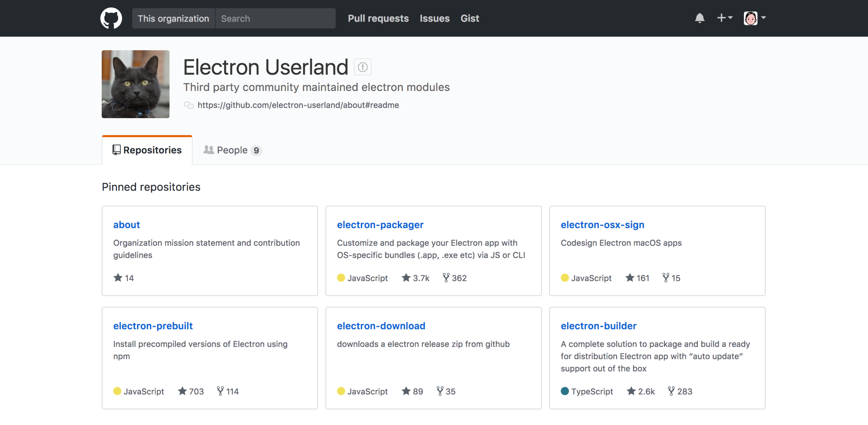Open the notifications bell
Viewport: 868px width, 425px height.
699,18
